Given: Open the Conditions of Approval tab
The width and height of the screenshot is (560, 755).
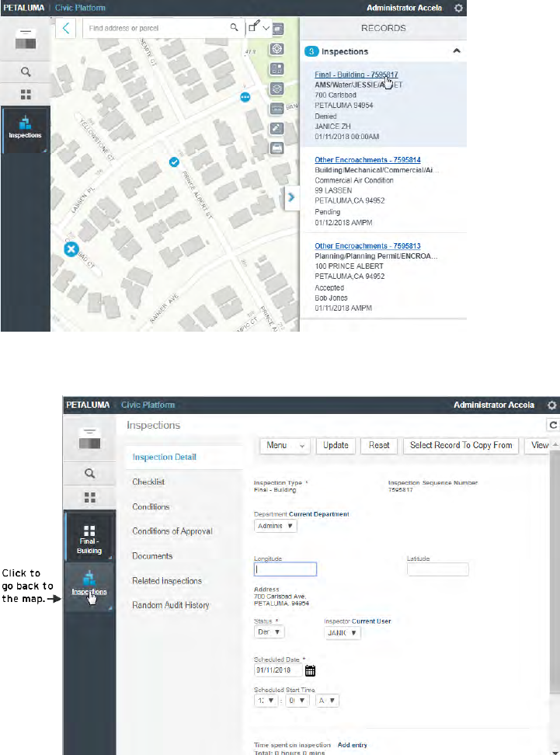Looking at the screenshot, I should pos(172,531).
